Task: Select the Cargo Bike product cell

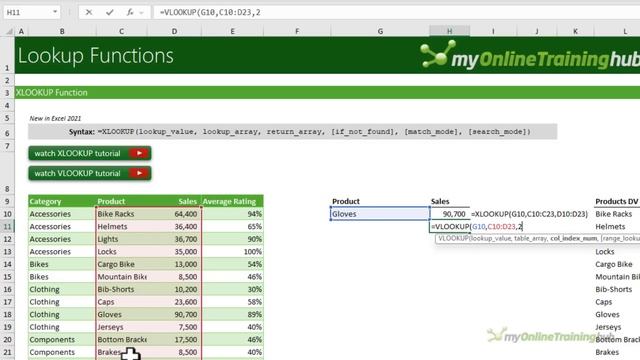Action: pos(121,264)
